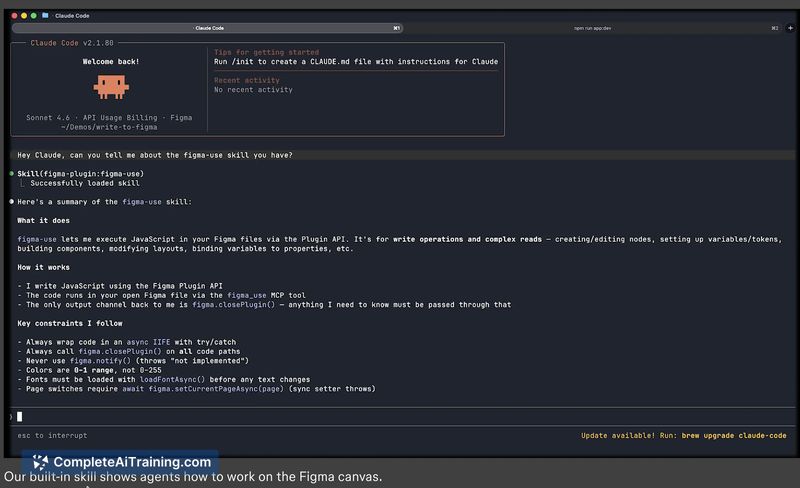Click 'await figma.setCurrentPageAsync(page)' text
The image size is (800, 488).
pyautogui.click(x=203, y=389)
